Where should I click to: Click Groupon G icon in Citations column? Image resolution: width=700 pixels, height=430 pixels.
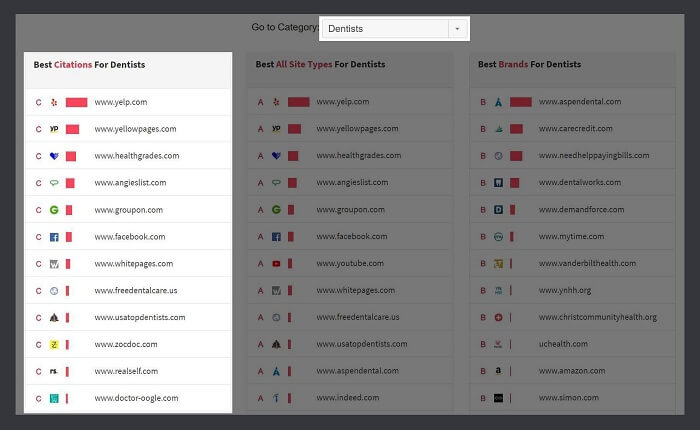click(54, 210)
